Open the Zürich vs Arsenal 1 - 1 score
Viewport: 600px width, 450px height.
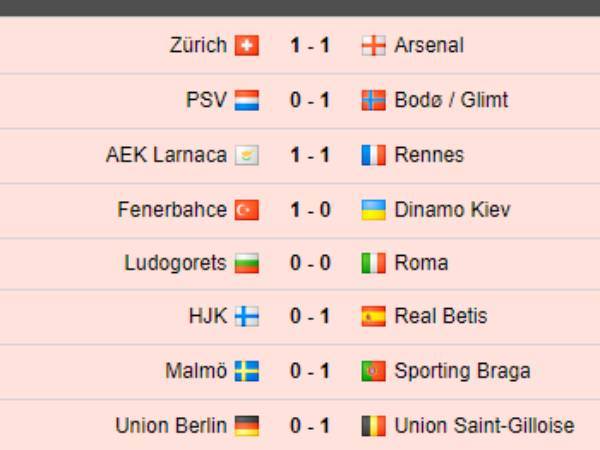pyautogui.click(x=310, y=46)
